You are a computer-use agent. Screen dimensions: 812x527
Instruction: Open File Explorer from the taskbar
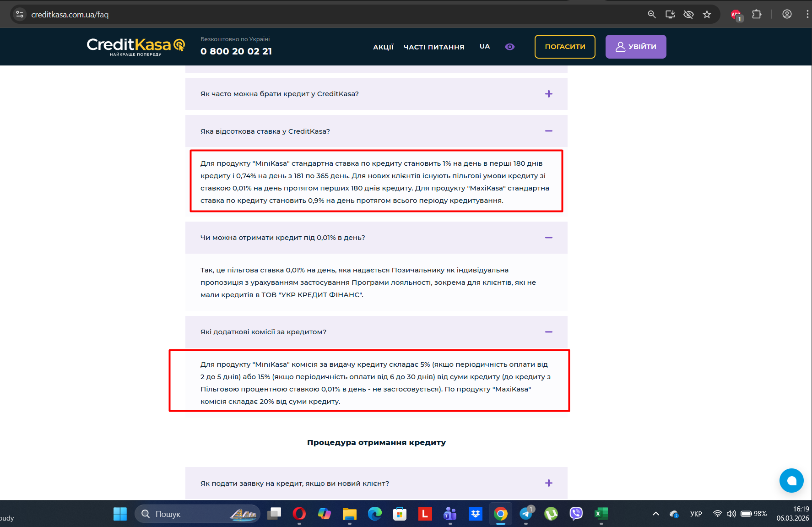350,514
